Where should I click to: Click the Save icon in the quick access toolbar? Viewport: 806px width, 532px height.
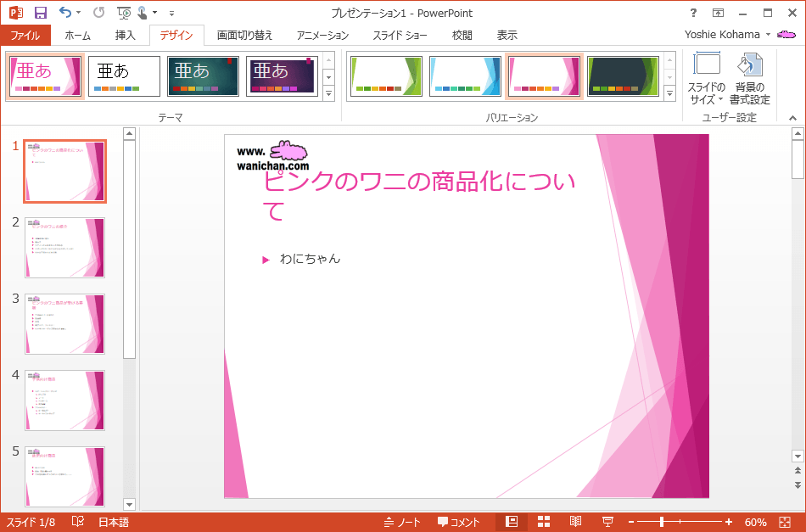(41, 13)
